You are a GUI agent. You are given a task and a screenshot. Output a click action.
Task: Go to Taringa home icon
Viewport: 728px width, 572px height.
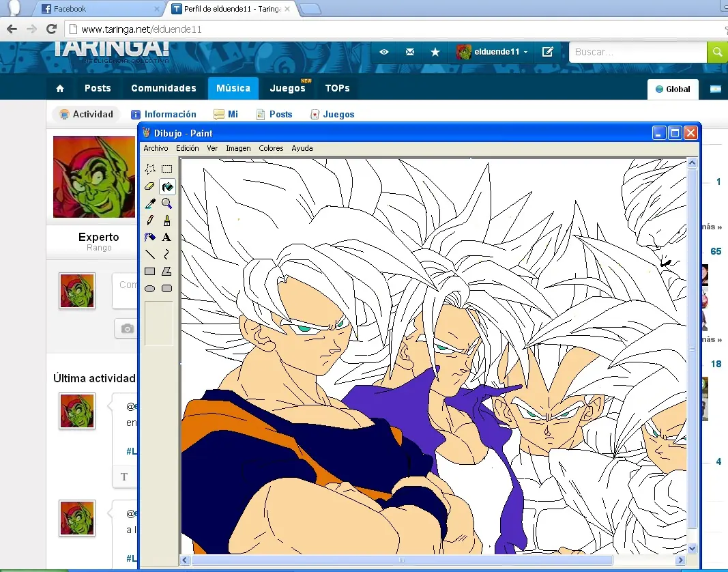tap(60, 88)
